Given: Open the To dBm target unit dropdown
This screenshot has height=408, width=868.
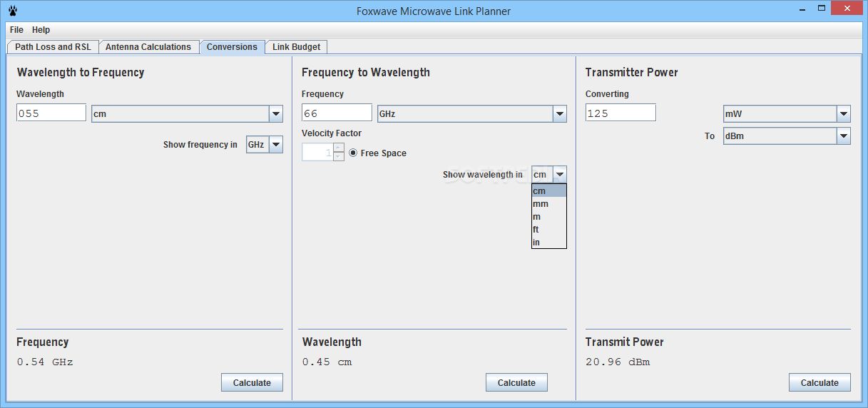Looking at the screenshot, I should point(787,136).
